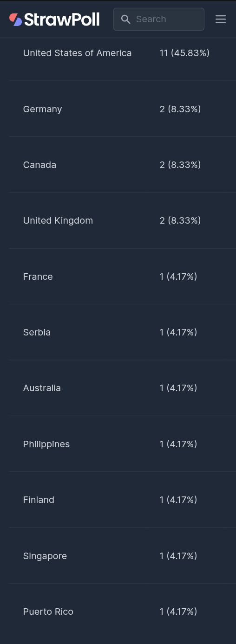Click Puerto Rico's 1 (4.17%) value
Viewport: 236px width, 644px height.
click(x=178, y=612)
